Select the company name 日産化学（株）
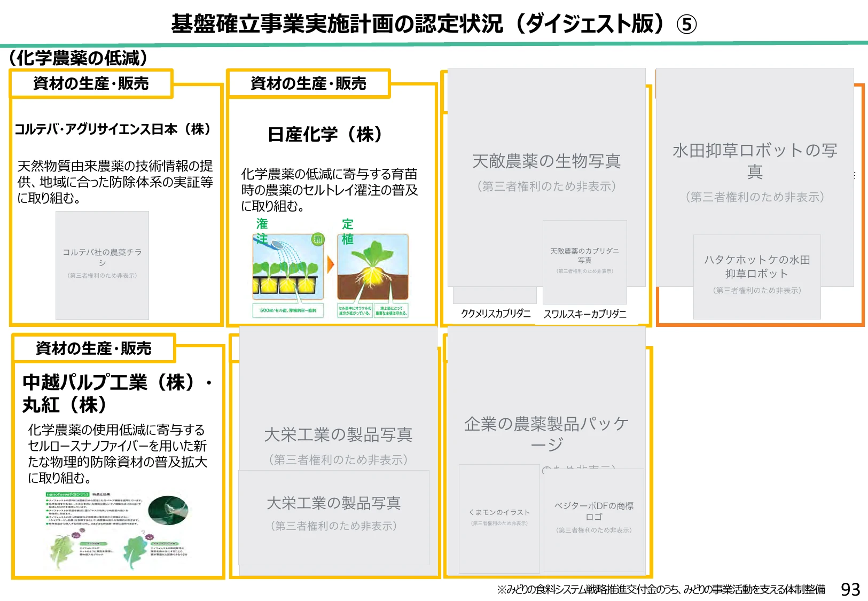Screen dimensions: 868x601 (325, 135)
